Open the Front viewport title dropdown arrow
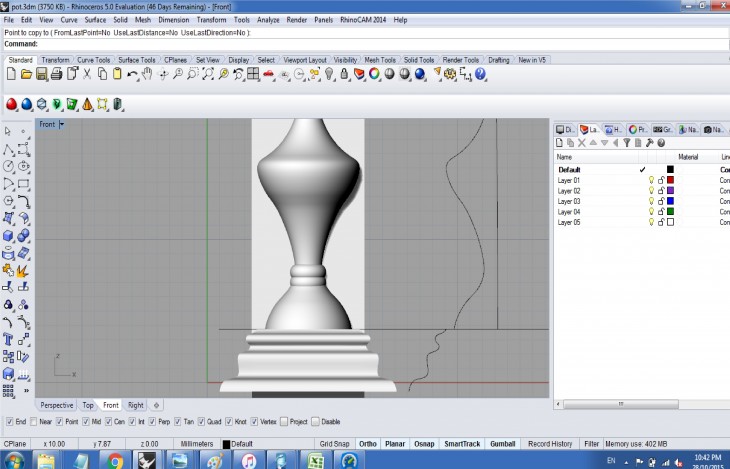Viewport: 730px width, 469px height. click(62, 124)
